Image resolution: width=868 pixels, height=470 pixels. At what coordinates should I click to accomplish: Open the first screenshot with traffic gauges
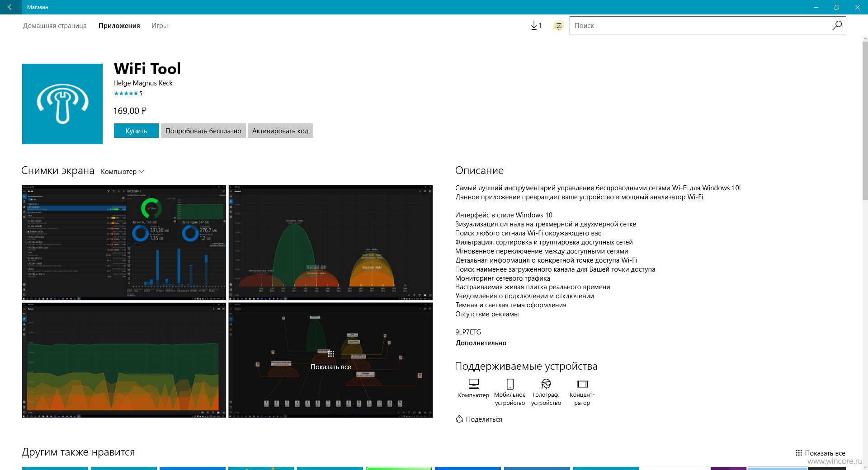[x=124, y=242]
